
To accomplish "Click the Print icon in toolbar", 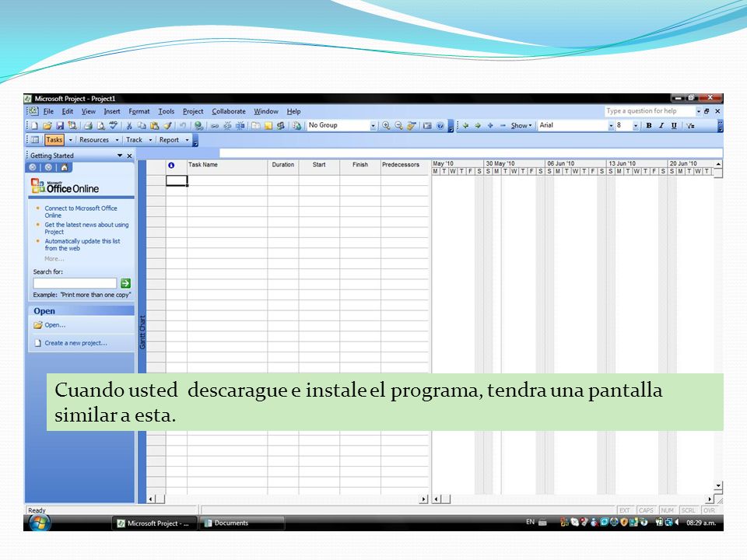I will (88, 126).
